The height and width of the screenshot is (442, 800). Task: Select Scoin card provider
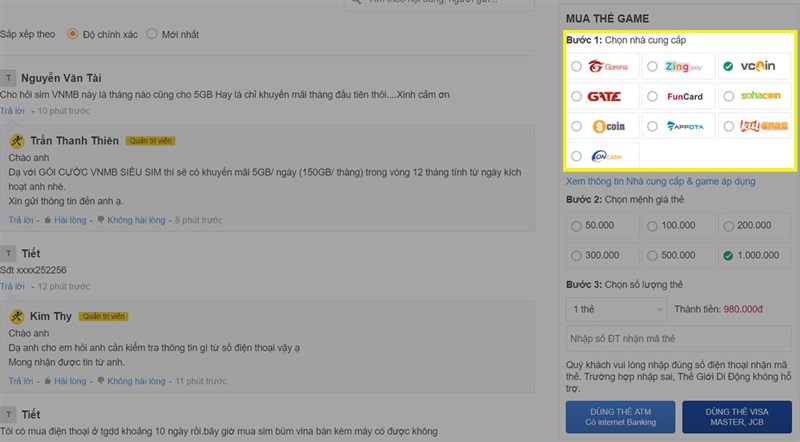point(602,127)
